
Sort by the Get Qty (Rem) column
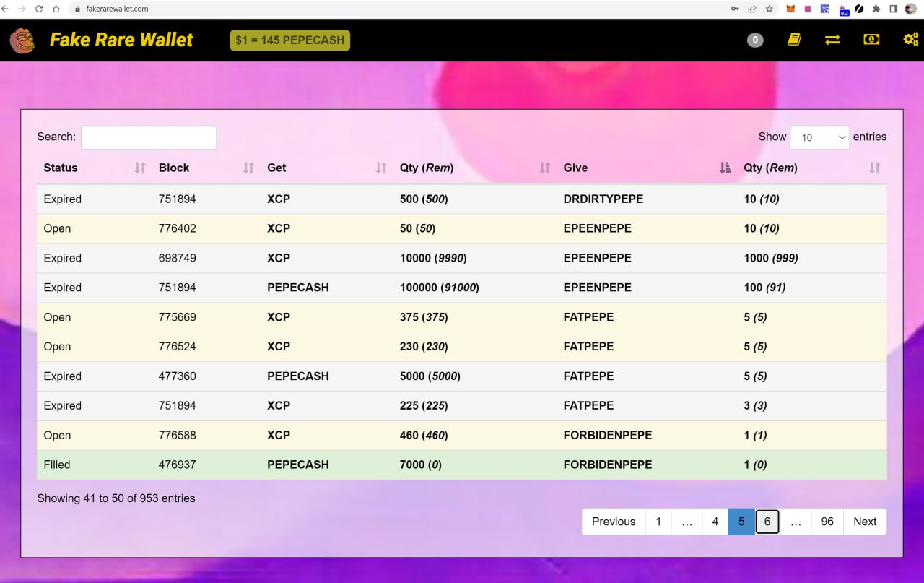[x=475, y=168]
